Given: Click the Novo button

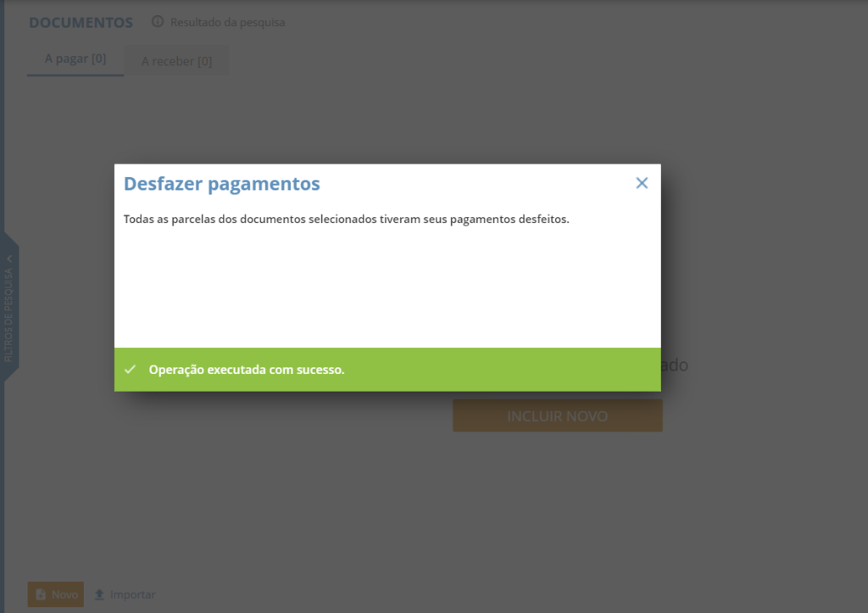Looking at the screenshot, I should [x=56, y=594].
